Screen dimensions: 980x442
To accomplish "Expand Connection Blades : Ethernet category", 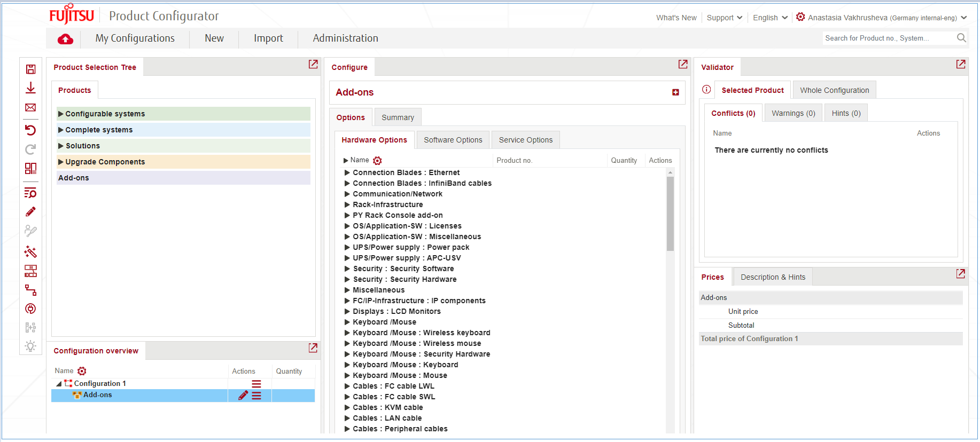I will (347, 172).
